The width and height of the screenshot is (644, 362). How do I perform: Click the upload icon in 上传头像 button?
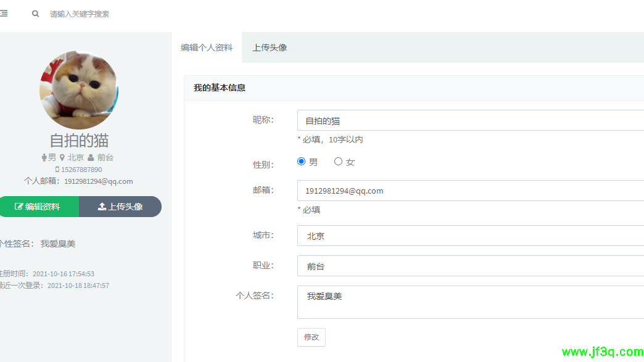[x=102, y=207]
